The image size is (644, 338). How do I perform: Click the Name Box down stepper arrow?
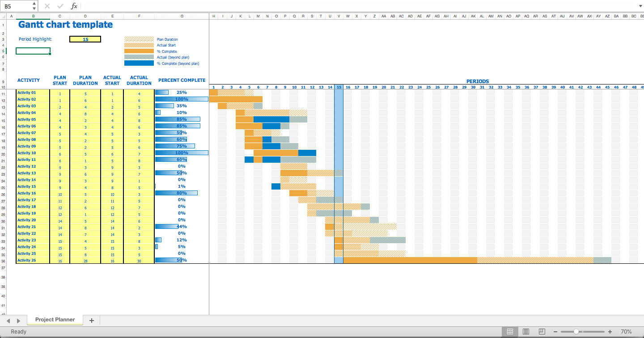(x=34, y=8)
